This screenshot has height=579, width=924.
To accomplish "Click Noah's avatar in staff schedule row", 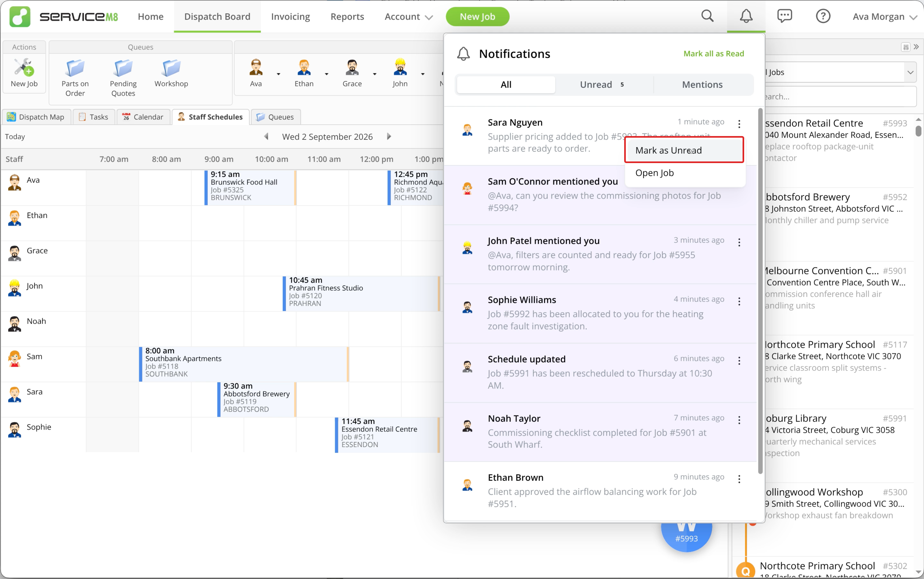I will pyautogui.click(x=14, y=323).
